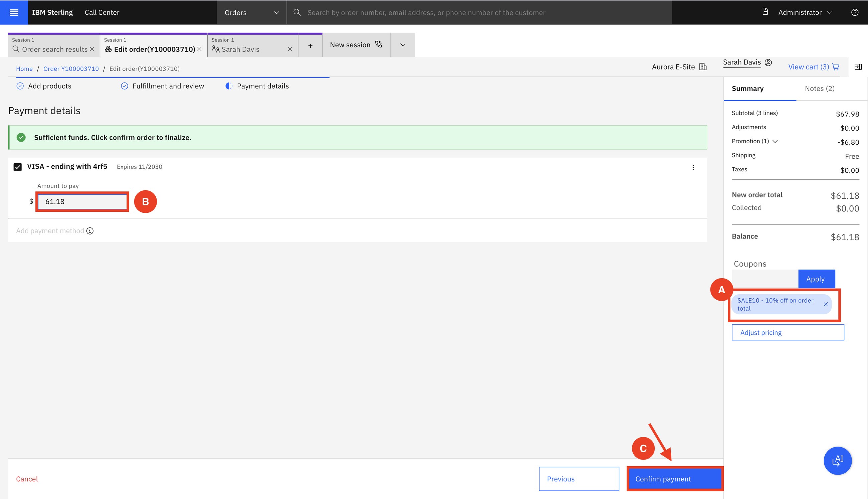This screenshot has height=499, width=868.
Task: Focus the Amount to pay field
Action: [x=82, y=201]
